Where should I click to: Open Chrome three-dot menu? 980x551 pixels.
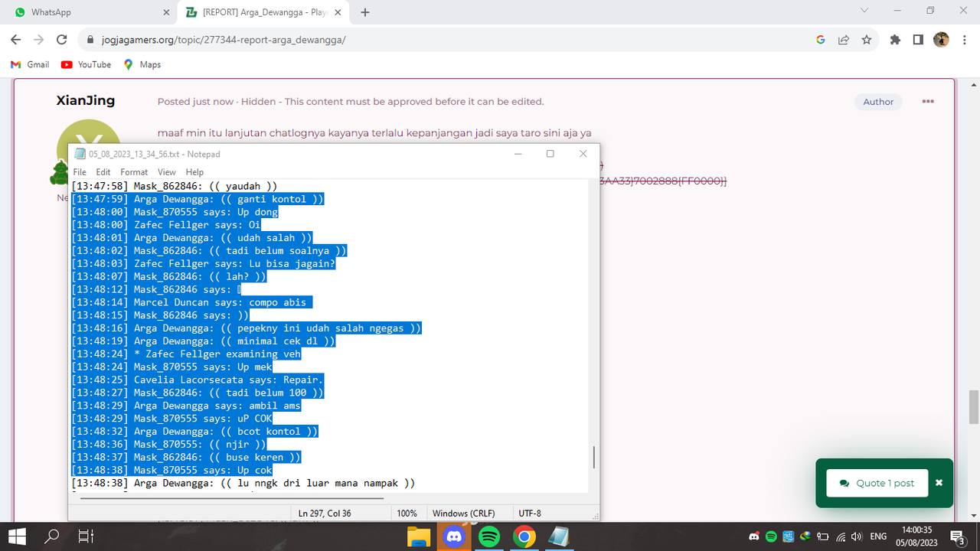(x=964, y=40)
